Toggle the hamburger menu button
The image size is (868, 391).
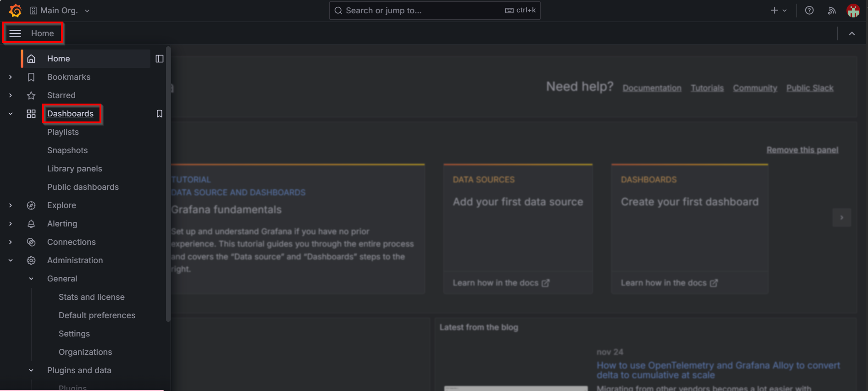pos(15,33)
